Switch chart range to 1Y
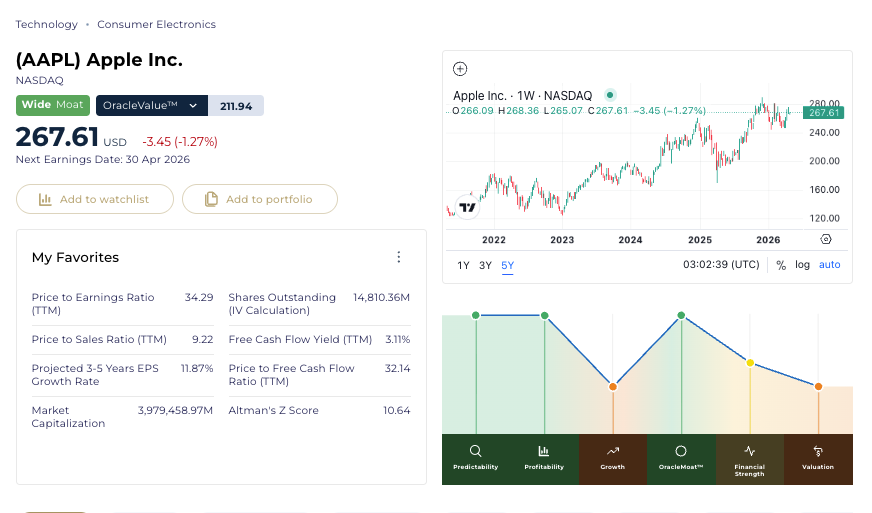This screenshot has height=513, width=872. 463,265
